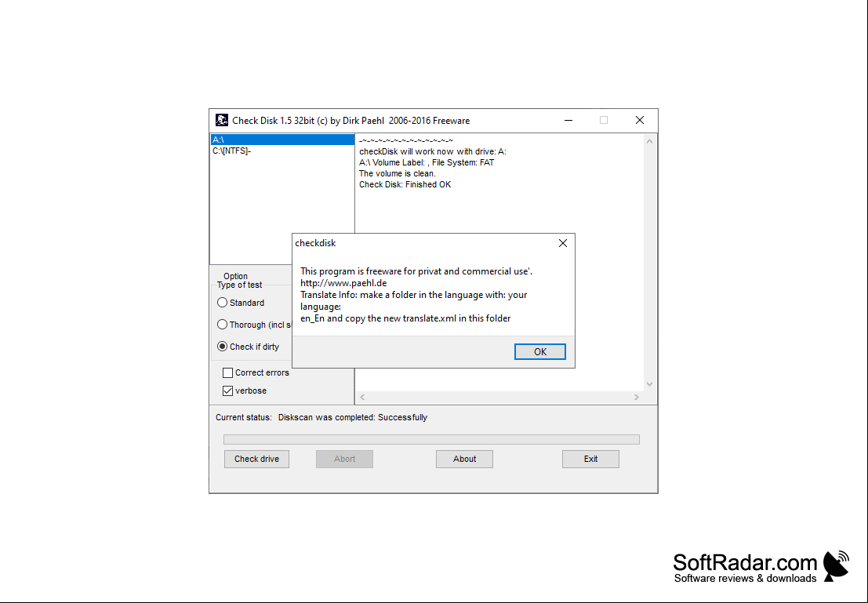Open the About information
Viewport: 868px width, 603px height.
(464, 459)
